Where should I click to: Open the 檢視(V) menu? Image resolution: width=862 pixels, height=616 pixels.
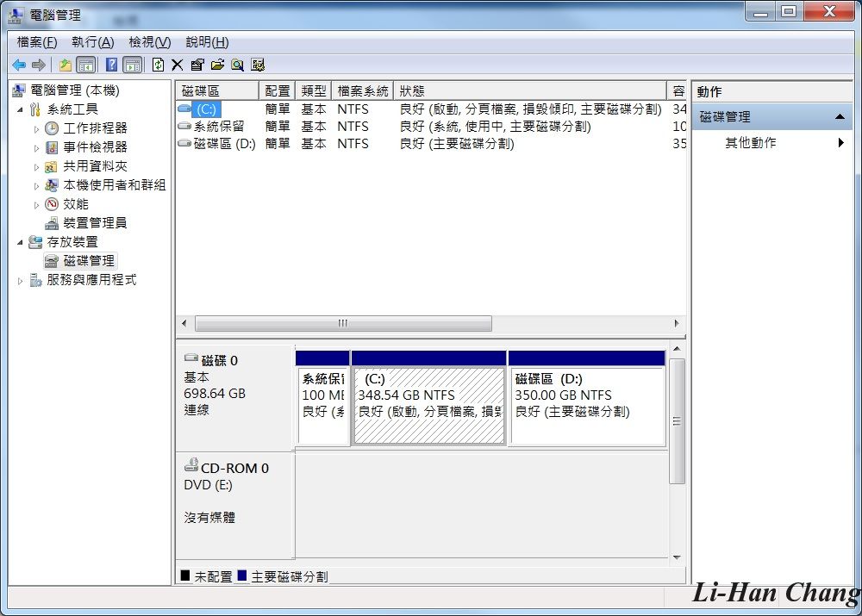[x=149, y=42]
